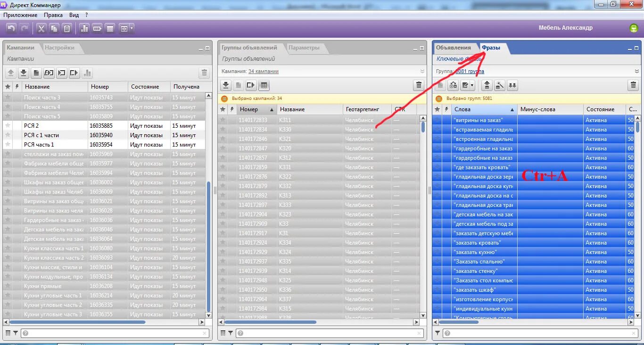644x345 pixels.
Task: Click the magic wand icon above the phrases list
Action: [500, 85]
